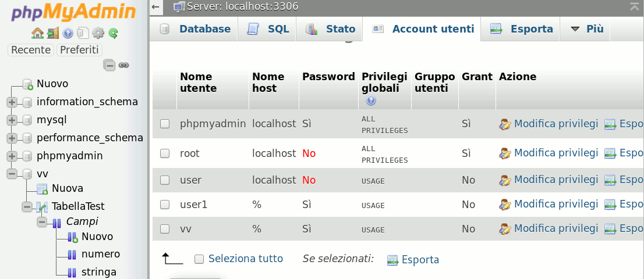644x279 pixels.
Task: Open the copy/documents icon in sidebar
Action: point(83,33)
